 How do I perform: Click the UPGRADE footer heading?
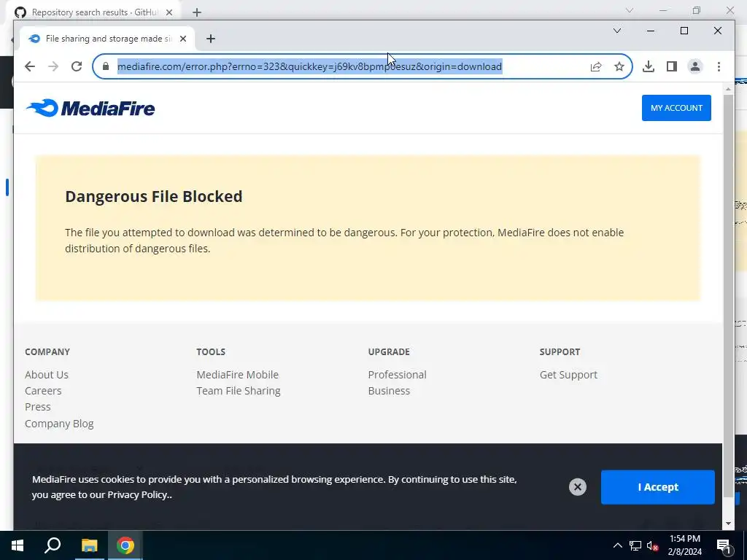(x=389, y=352)
